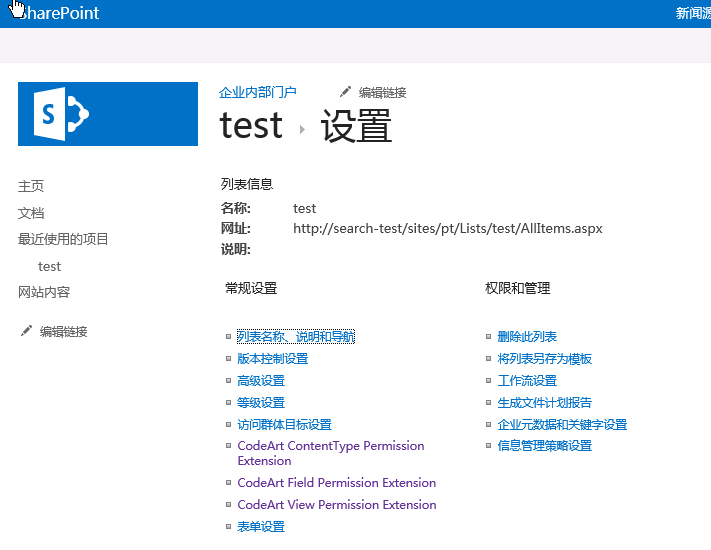The height and width of the screenshot is (550, 711).
Task: Open 文档 in left navigation
Action: 31,213
